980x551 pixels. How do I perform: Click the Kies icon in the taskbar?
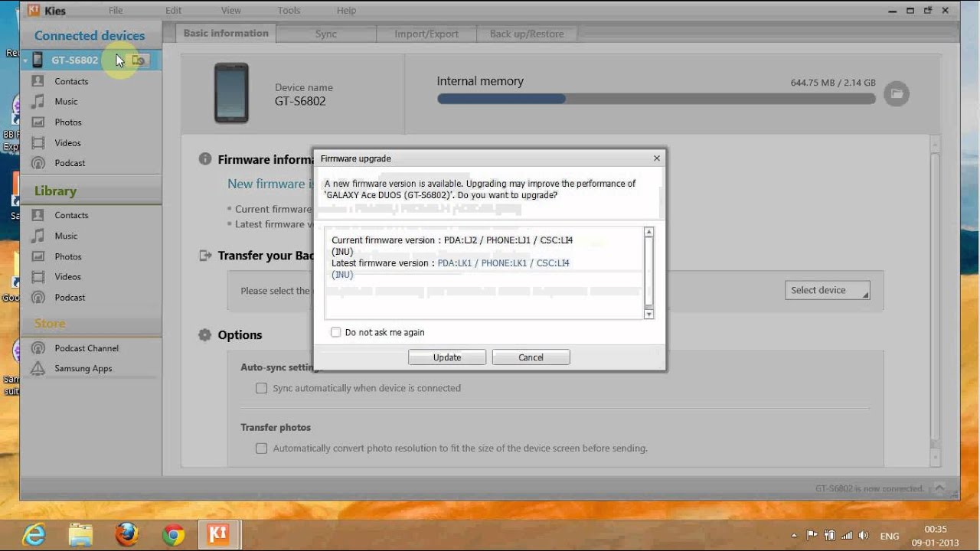coord(220,533)
